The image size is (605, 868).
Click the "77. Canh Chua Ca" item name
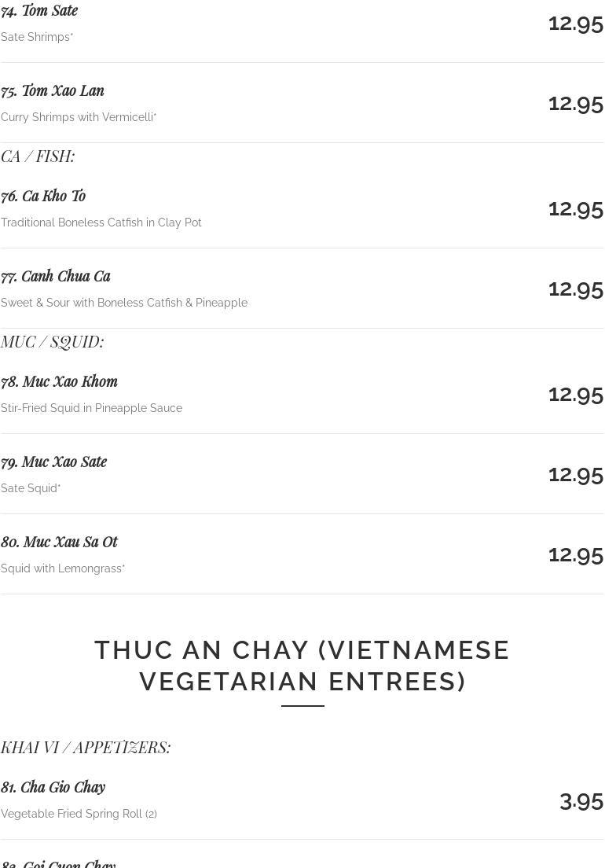click(x=56, y=276)
